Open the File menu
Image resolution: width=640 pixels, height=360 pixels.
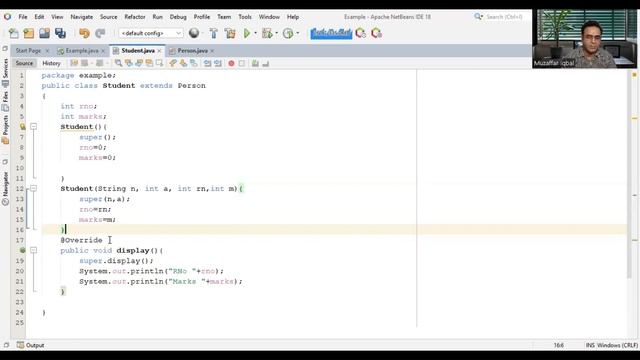pyautogui.click(x=23, y=17)
